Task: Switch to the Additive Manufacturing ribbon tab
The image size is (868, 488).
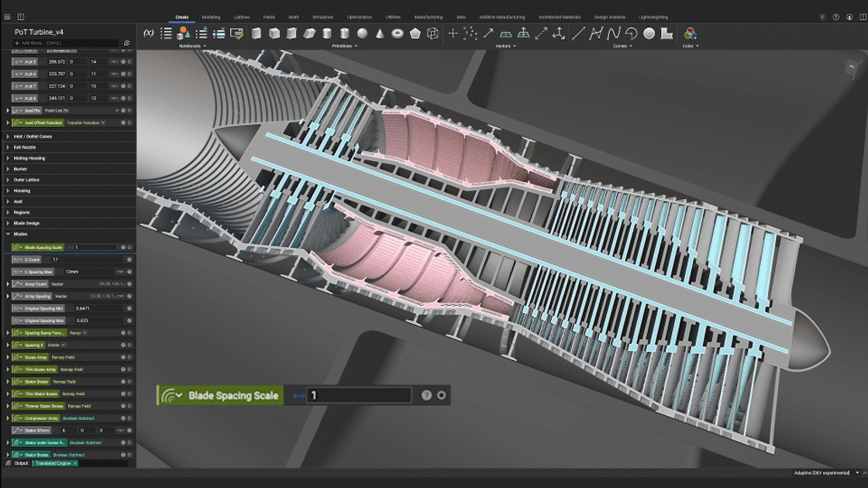Action: point(502,17)
